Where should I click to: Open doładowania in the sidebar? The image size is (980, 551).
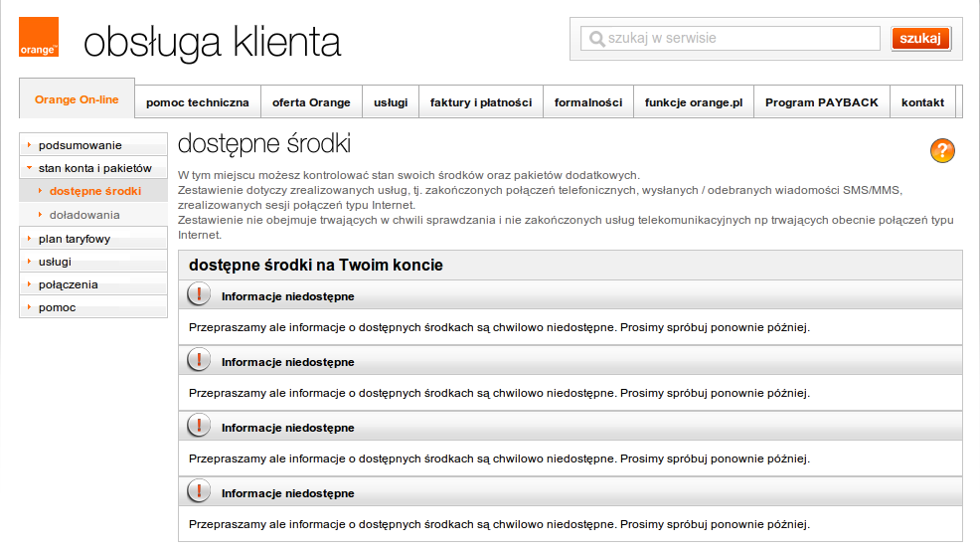[93, 215]
